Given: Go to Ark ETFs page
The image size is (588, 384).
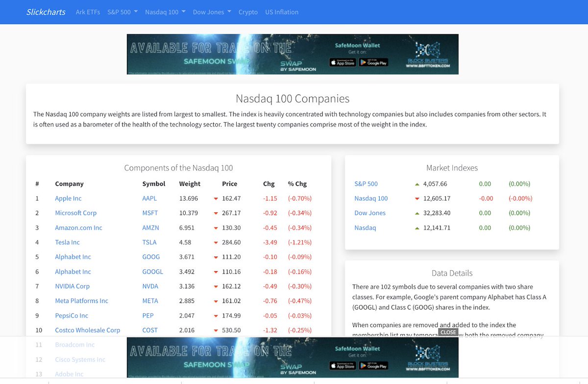Looking at the screenshot, I should tap(88, 12).
